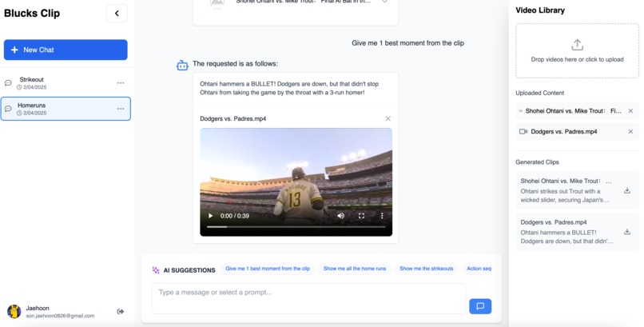The width and height of the screenshot is (644, 327).
Task: Click the video preview of the Padres player
Action: click(296, 182)
